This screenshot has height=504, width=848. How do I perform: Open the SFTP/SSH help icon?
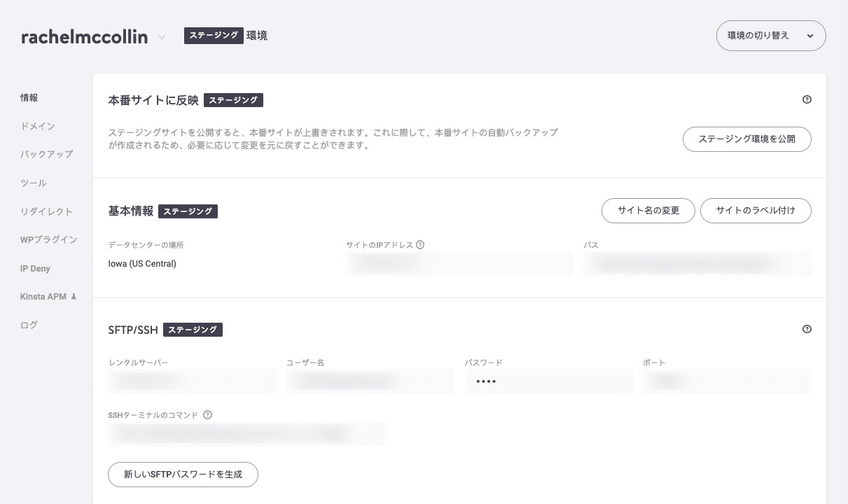[807, 329]
